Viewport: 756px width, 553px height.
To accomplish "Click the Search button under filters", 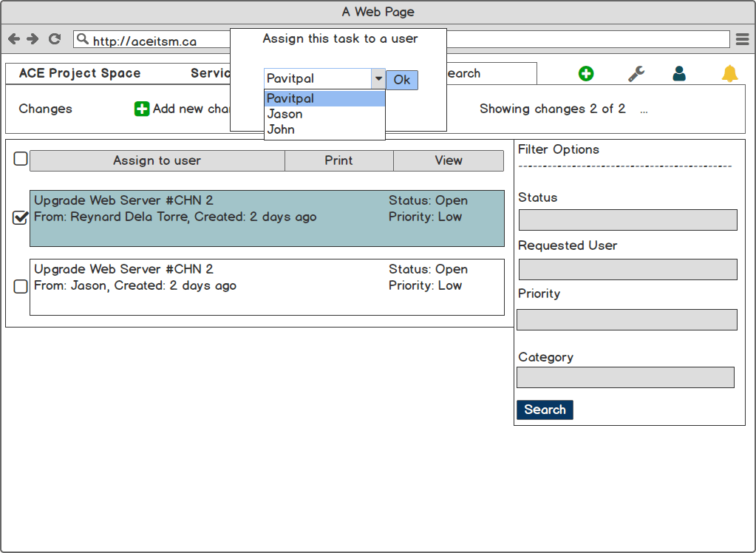I will click(x=545, y=410).
